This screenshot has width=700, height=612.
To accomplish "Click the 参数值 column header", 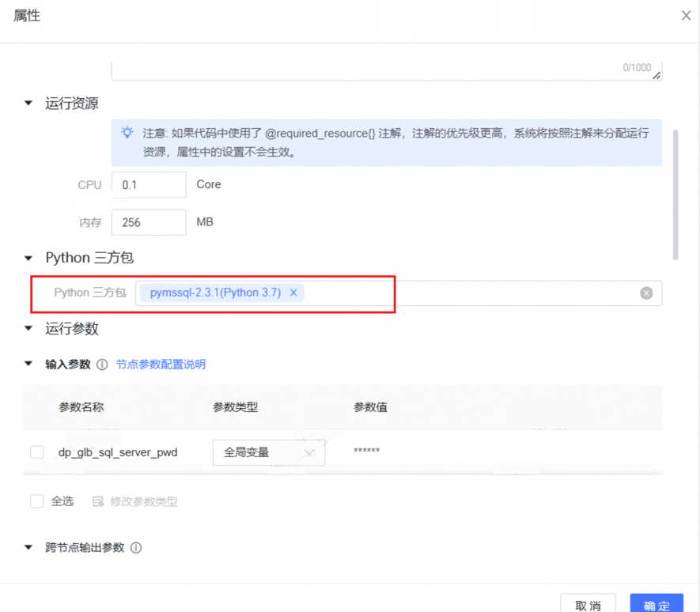I will (370, 407).
